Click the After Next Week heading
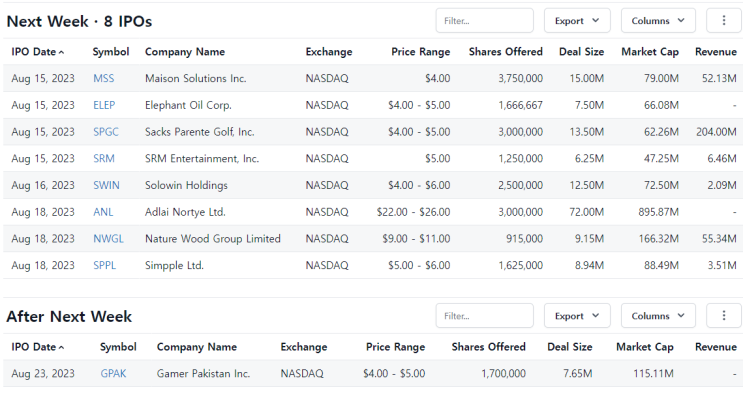743x402 pixels. (69, 316)
